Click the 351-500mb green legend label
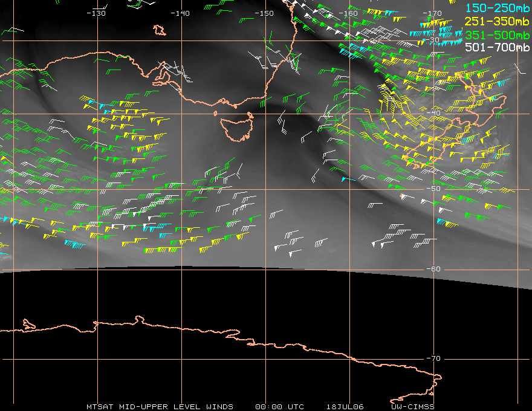Image resolution: width=532 pixels, height=411 pixels. (498, 34)
